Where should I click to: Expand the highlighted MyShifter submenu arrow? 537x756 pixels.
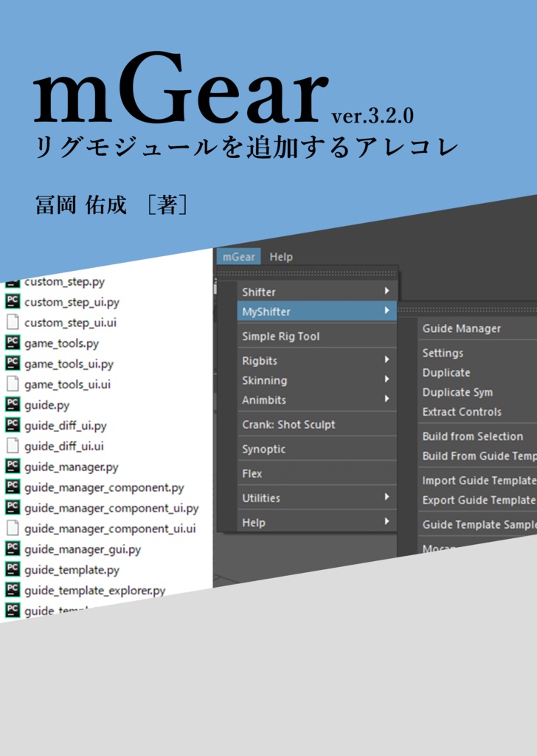coord(387,311)
